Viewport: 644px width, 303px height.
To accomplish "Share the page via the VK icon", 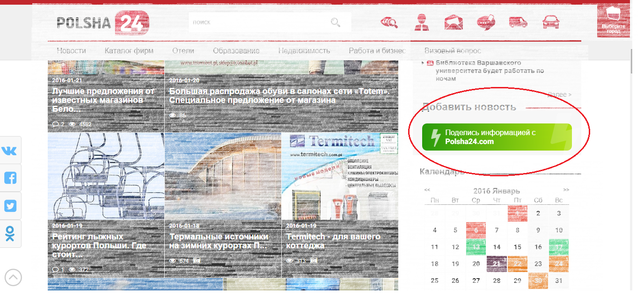I will click(10, 151).
